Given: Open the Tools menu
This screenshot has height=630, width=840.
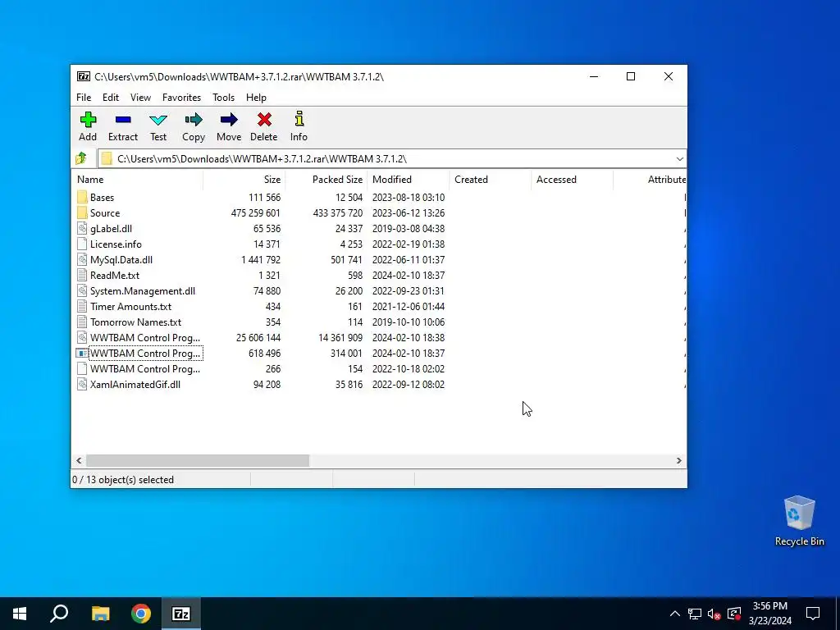Looking at the screenshot, I should (223, 98).
